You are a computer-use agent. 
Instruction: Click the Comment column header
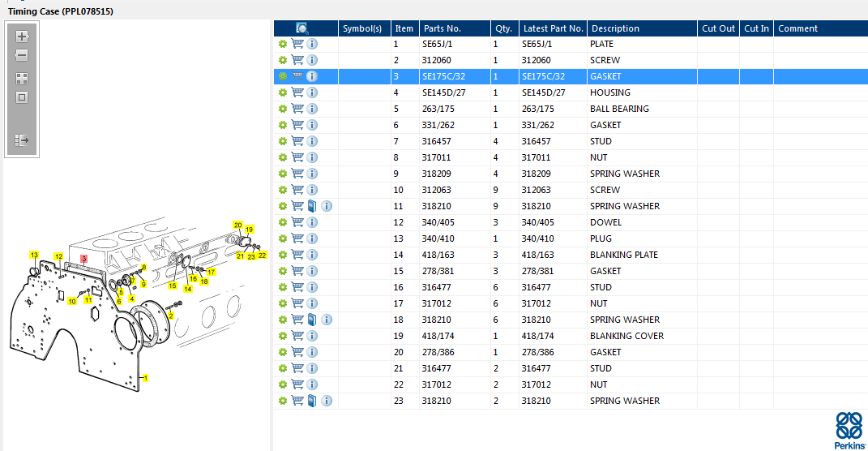point(821,28)
